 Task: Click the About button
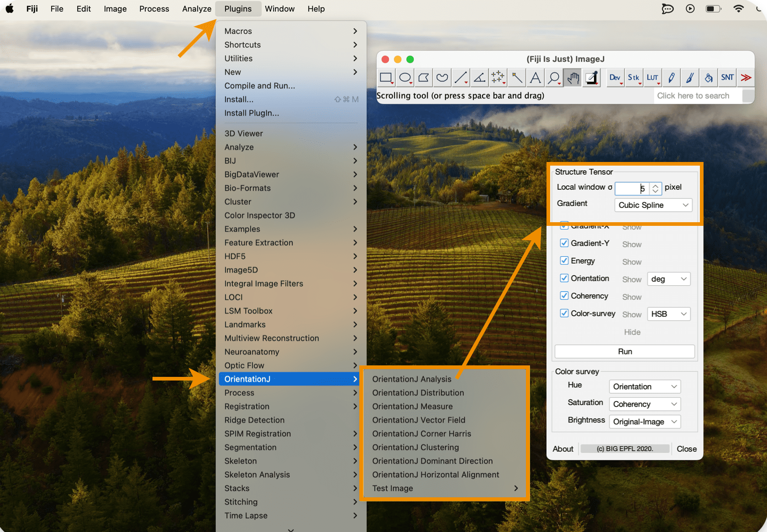tap(563, 449)
